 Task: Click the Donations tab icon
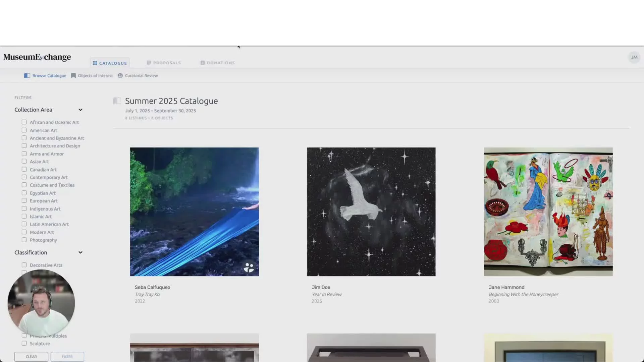tap(203, 63)
